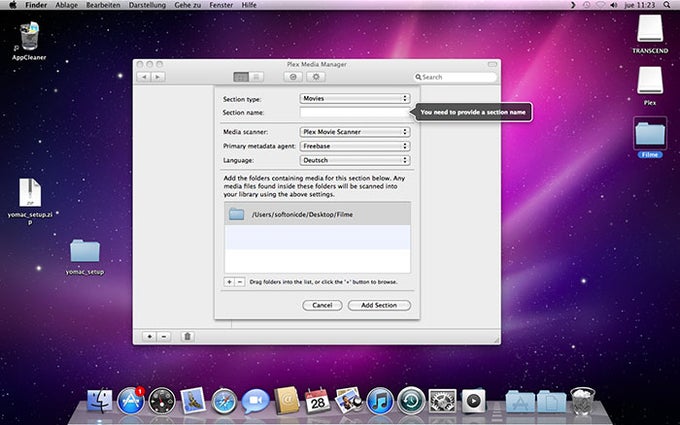Open Dashboard from the Dock

[x=162, y=400]
